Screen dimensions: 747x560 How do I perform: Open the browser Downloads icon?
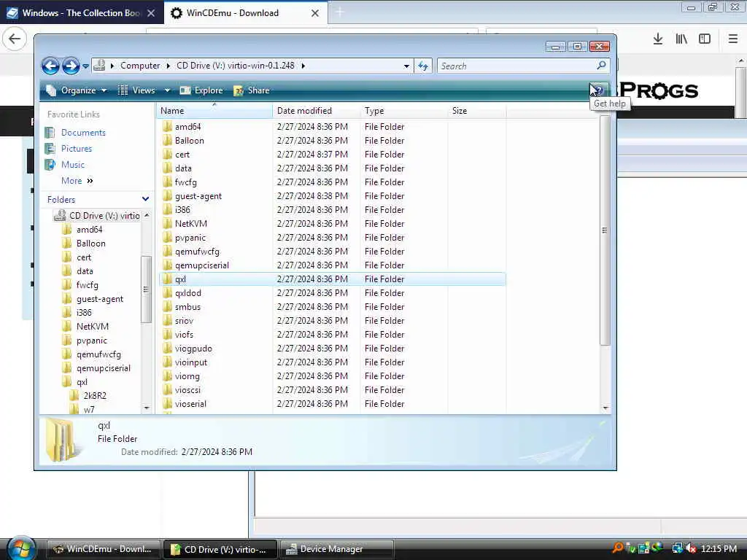(658, 39)
